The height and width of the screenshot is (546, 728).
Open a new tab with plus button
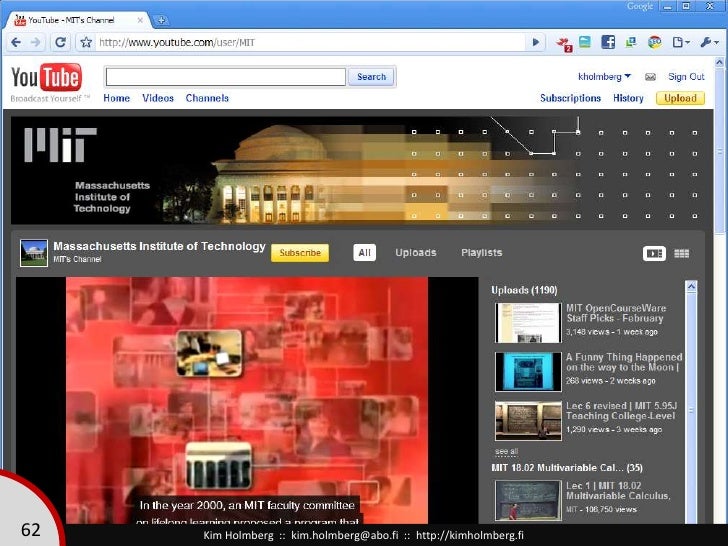[161, 20]
